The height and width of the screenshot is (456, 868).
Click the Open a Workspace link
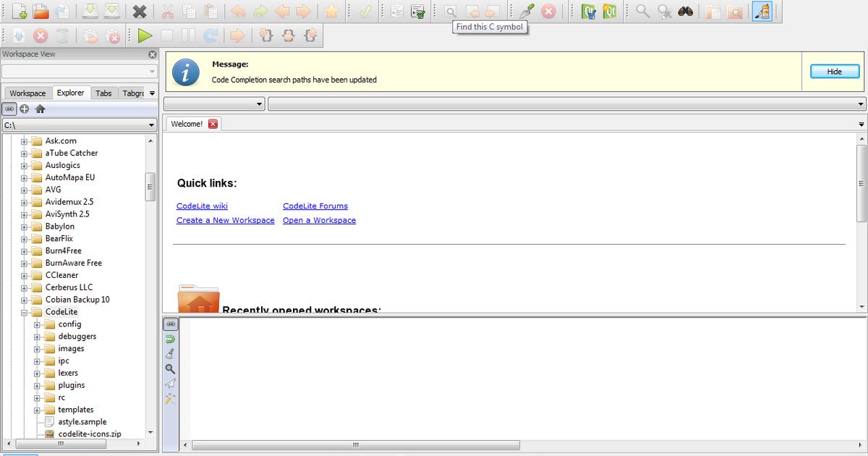coord(319,221)
